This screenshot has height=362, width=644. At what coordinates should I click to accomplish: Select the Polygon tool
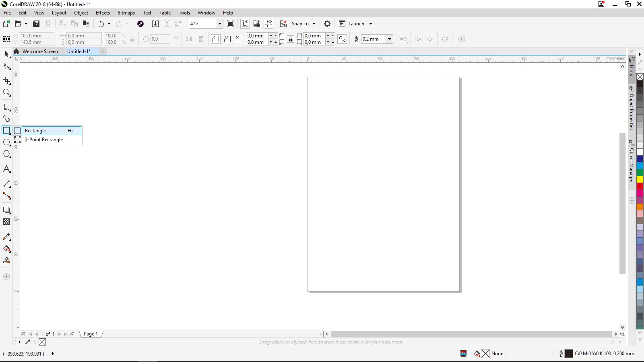coord(6,154)
